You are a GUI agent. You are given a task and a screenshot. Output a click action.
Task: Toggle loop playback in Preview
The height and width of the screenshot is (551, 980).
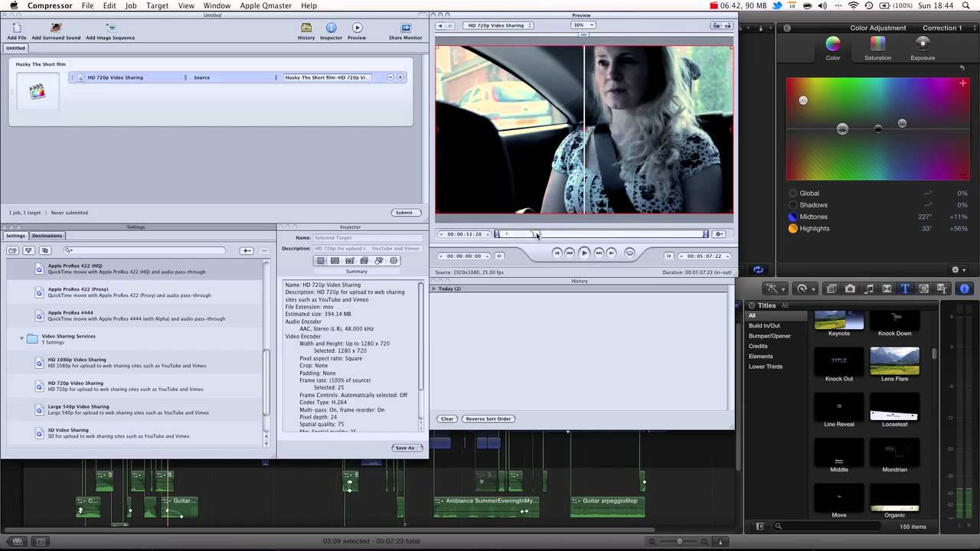pos(629,253)
